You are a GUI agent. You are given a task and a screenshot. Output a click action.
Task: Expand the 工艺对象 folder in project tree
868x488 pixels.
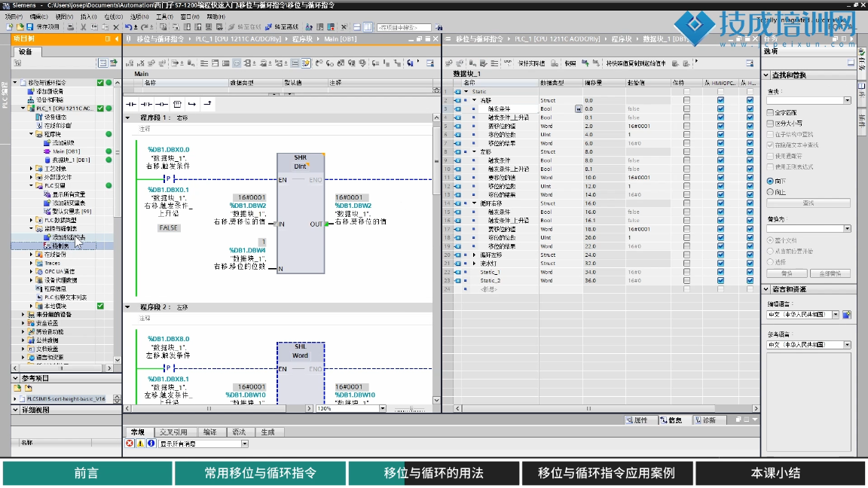coord(31,168)
